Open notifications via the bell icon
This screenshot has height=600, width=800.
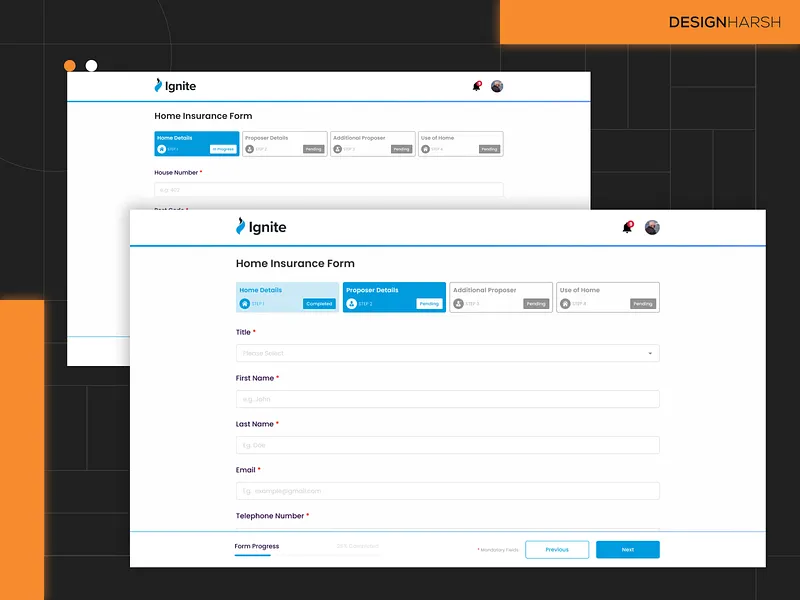[x=627, y=227]
